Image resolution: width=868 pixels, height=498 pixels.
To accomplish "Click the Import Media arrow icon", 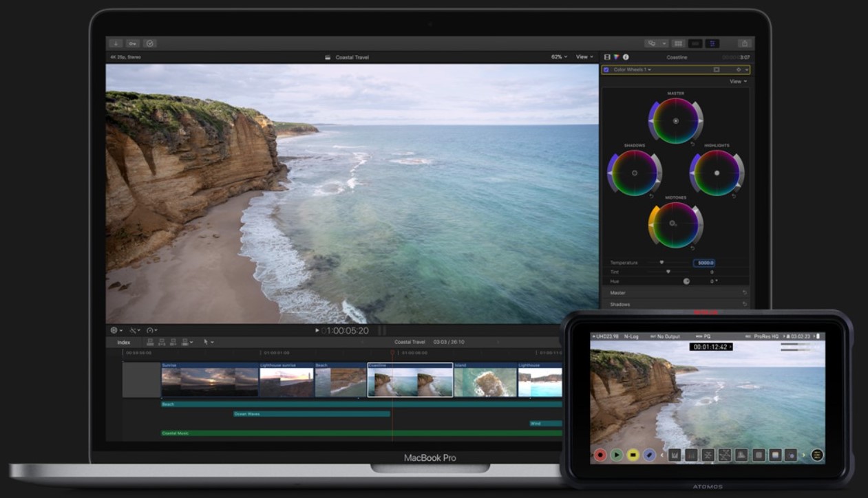I will click(115, 43).
